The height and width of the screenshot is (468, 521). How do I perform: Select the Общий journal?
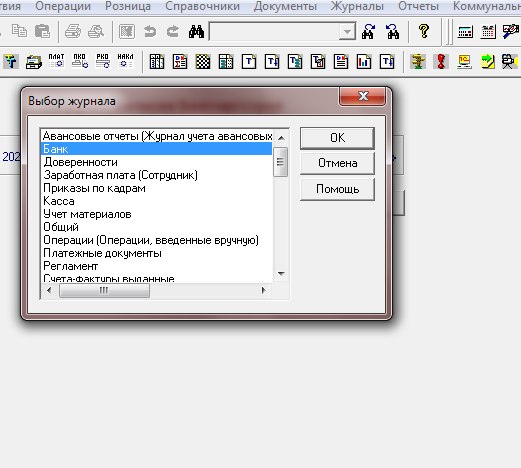click(156, 227)
